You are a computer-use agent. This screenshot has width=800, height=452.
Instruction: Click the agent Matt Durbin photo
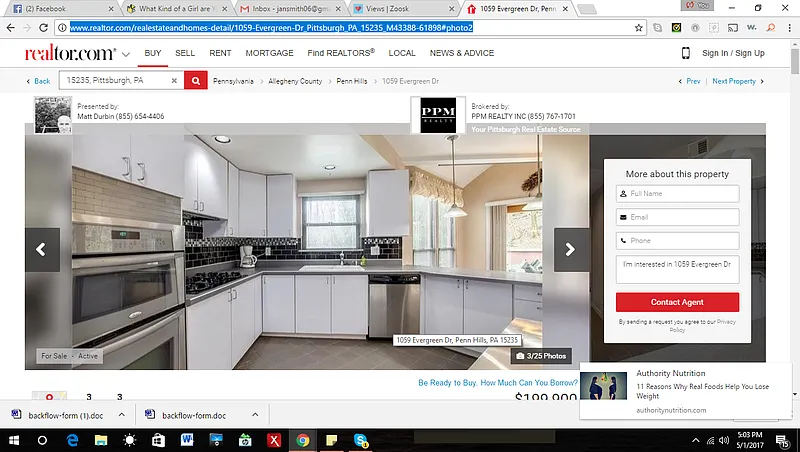[53, 115]
